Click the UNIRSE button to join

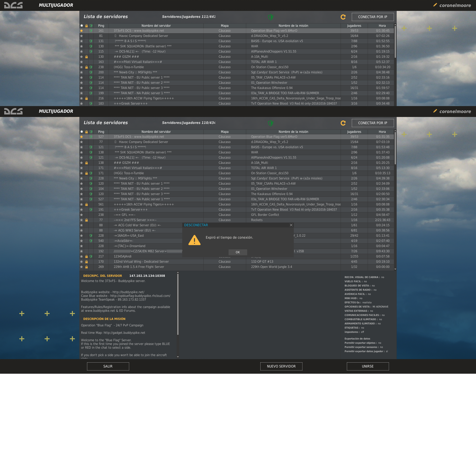tap(368, 366)
